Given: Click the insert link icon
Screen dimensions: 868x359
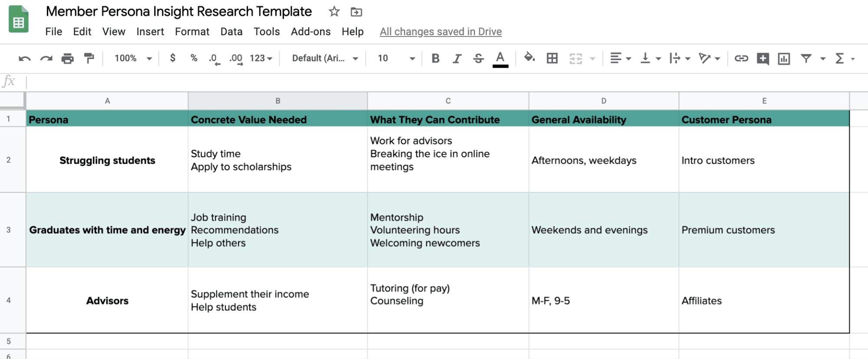Looking at the screenshot, I should click(741, 58).
